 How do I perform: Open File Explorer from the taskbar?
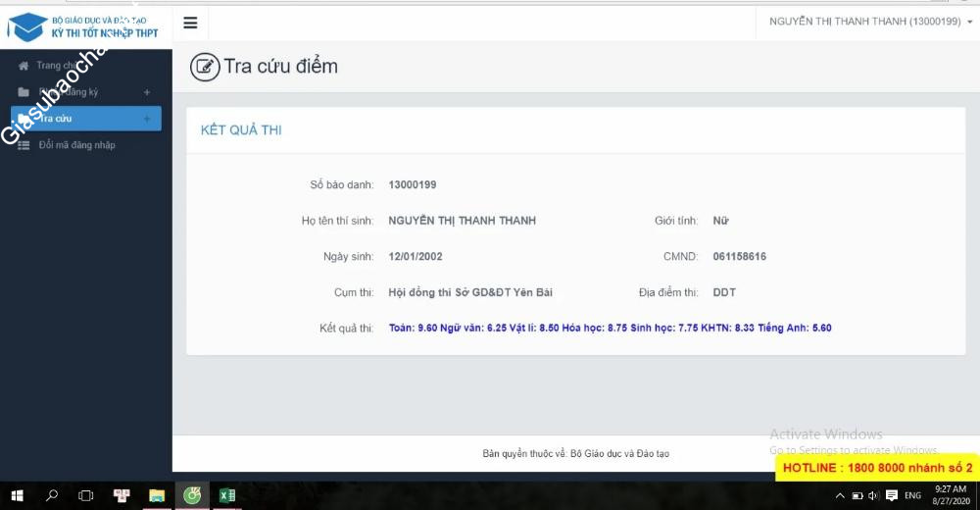pyautogui.click(x=156, y=495)
